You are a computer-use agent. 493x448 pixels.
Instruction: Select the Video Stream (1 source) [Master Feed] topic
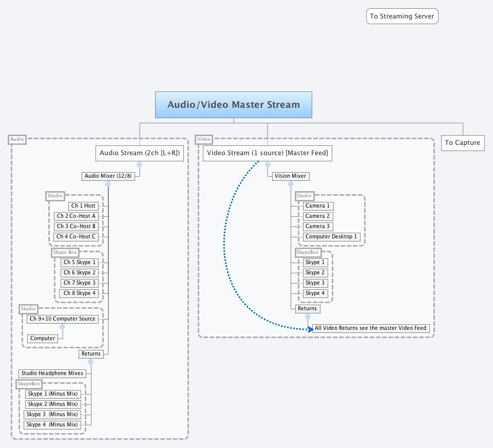268,153
